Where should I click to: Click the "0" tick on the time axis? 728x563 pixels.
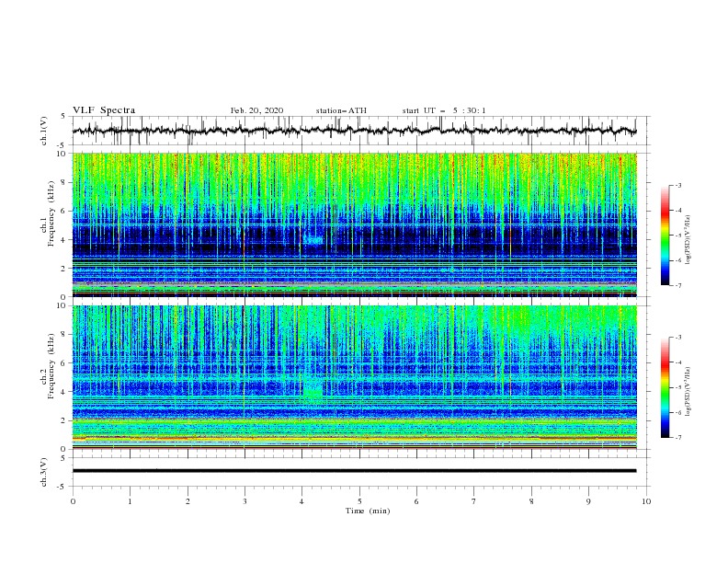pos(73,501)
